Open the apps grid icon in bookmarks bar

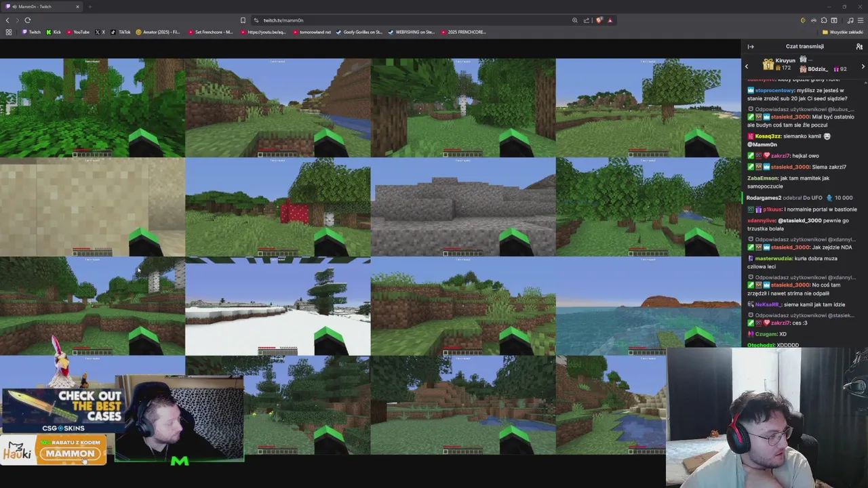coord(9,32)
